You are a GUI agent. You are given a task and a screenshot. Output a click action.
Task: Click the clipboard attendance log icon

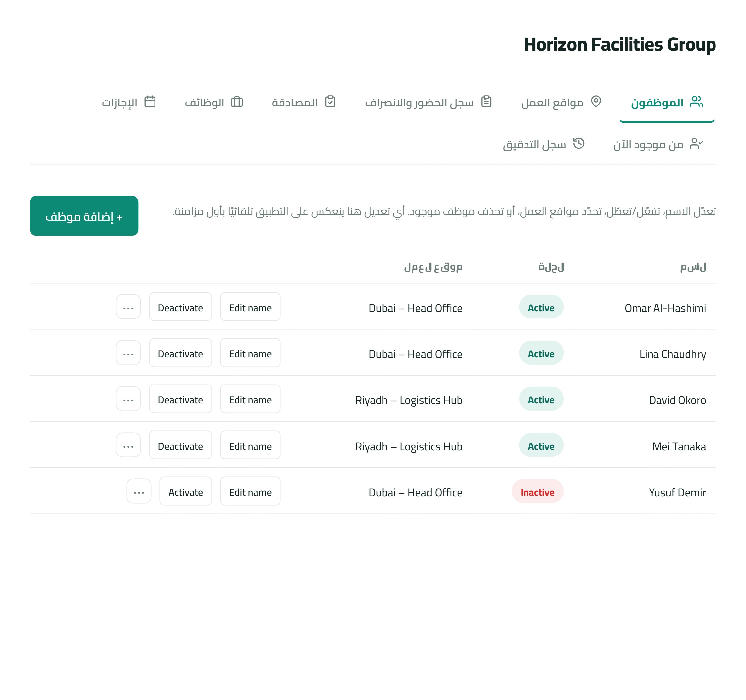pyautogui.click(x=486, y=102)
